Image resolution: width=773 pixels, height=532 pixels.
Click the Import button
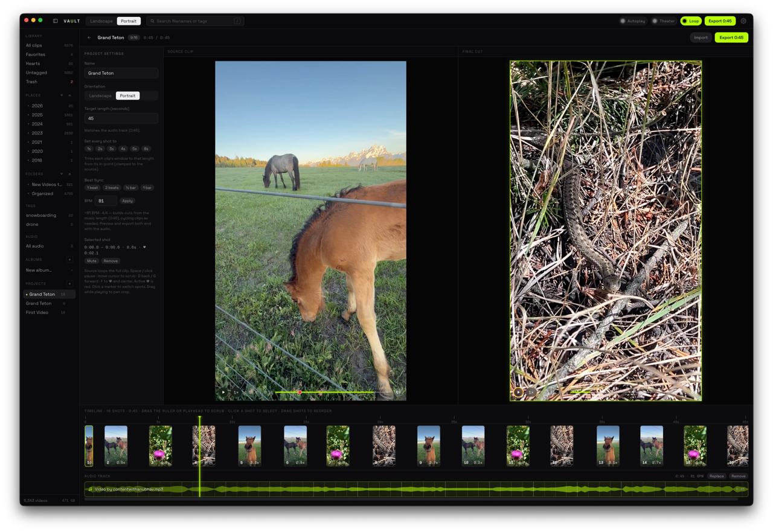coord(701,37)
